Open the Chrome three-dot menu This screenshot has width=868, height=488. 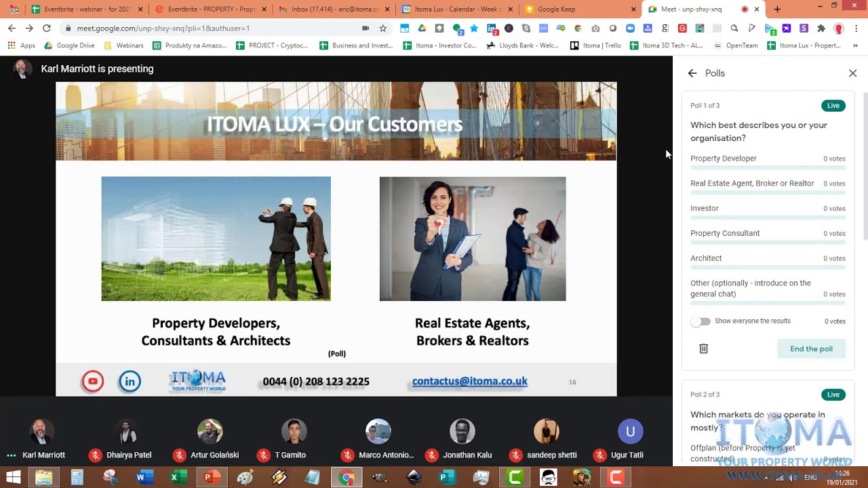pyautogui.click(x=856, y=28)
